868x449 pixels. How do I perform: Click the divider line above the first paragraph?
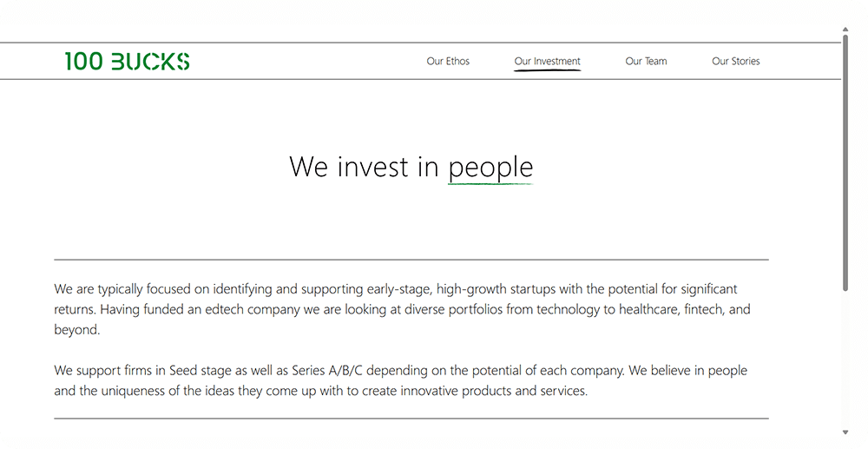pos(411,260)
